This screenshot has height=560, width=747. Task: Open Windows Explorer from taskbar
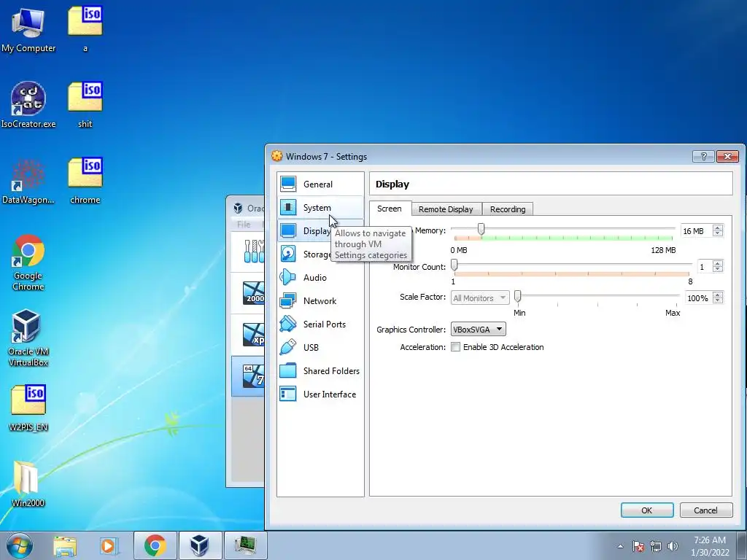tap(65, 545)
